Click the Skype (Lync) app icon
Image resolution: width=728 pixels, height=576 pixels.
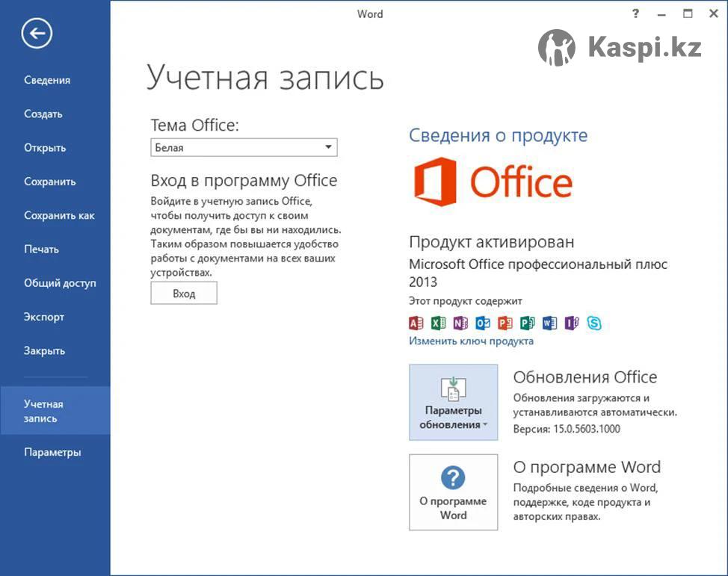coord(594,323)
